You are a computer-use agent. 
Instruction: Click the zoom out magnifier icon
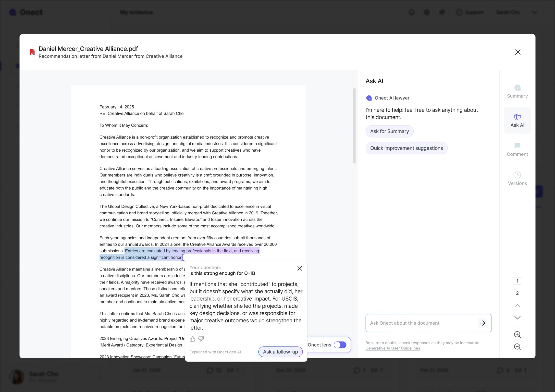(517, 347)
